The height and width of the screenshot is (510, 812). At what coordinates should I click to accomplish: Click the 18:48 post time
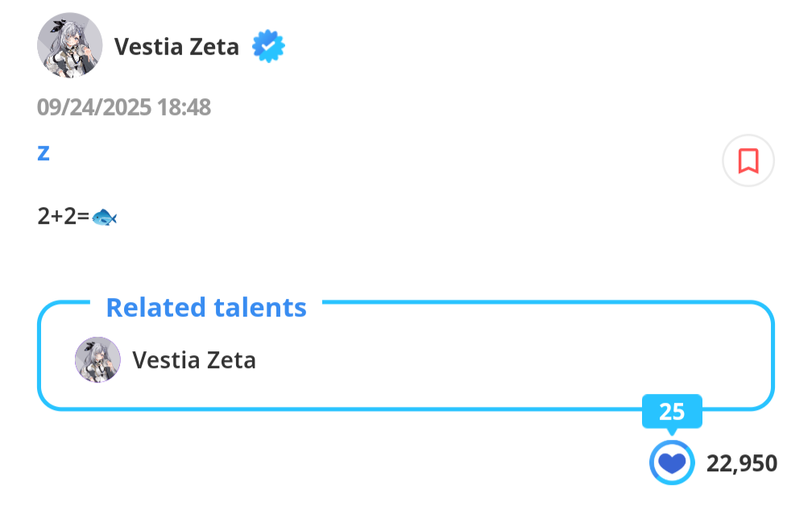(184, 107)
